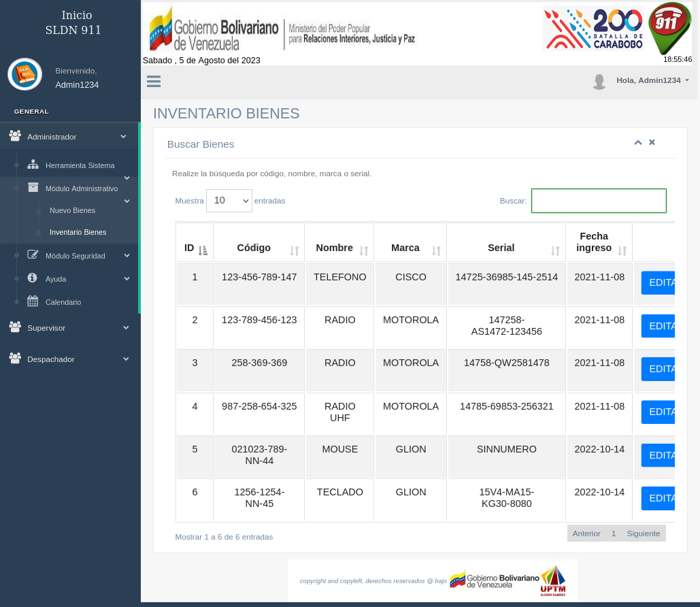The image size is (700, 607).
Task: Click the Buscar search input field
Action: click(599, 201)
